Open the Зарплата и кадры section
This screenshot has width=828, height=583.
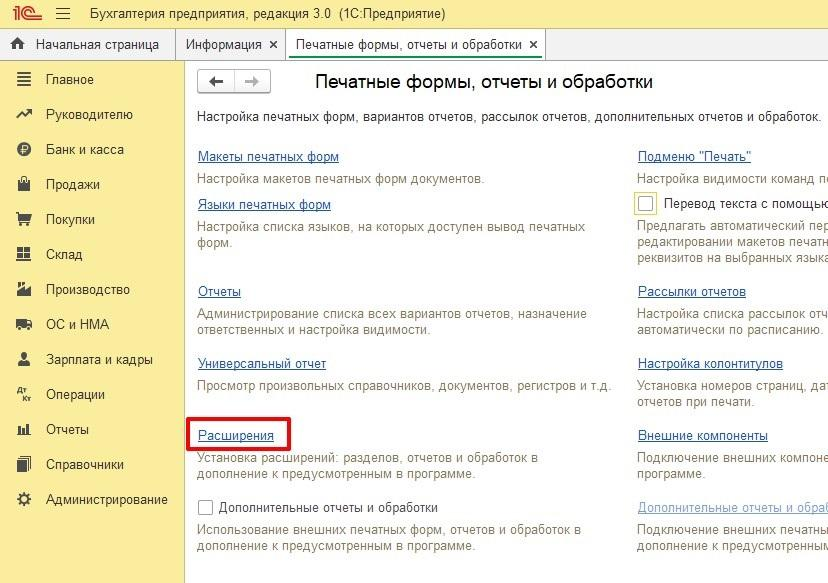pyautogui.click(x=99, y=359)
